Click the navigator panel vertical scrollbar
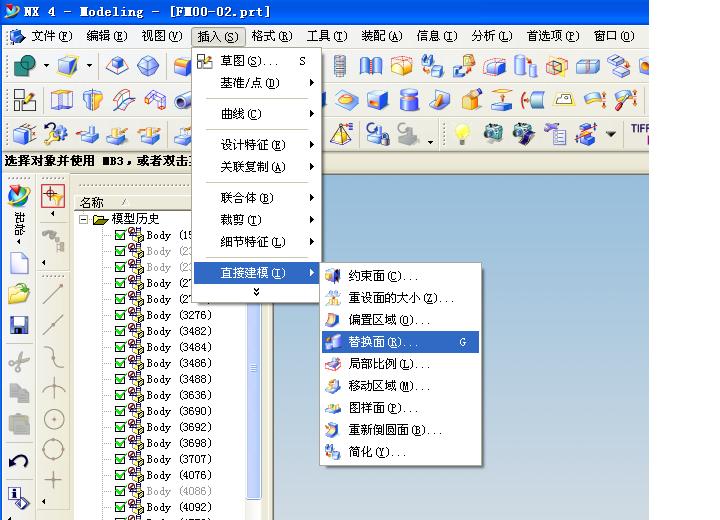720x520 pixels. [253, 400]
